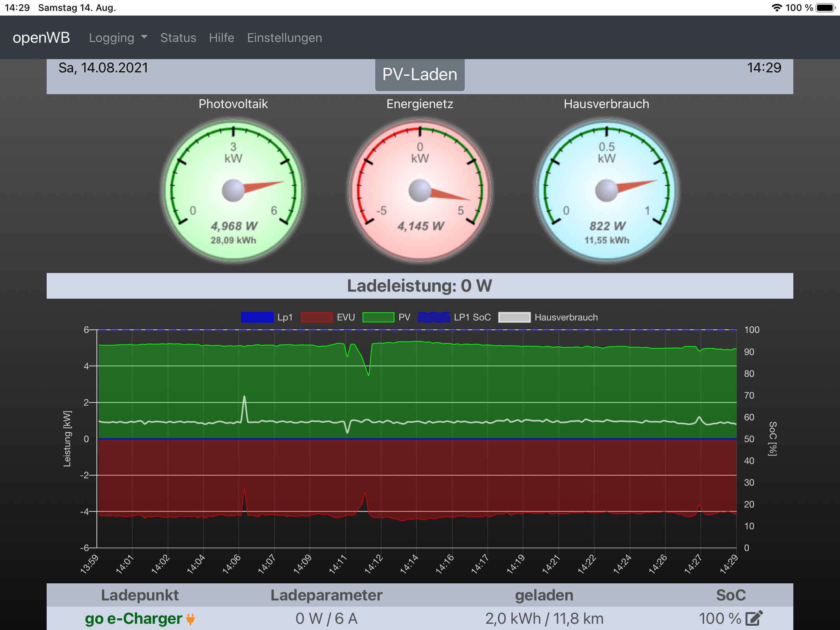Open PV-Laden charge mode selector
Screen dimensions: 840x630
pyautogui.click(x=420, y=75)
